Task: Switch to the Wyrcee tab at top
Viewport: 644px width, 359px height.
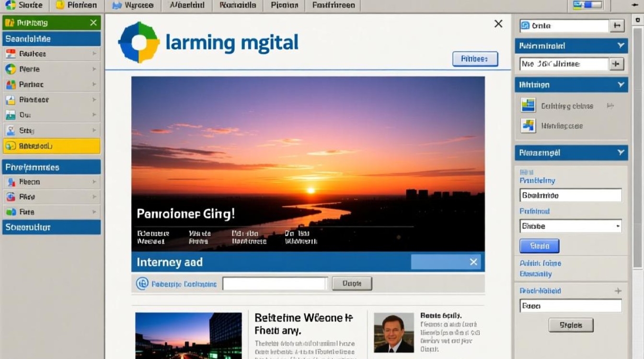Action: point(133,5)
